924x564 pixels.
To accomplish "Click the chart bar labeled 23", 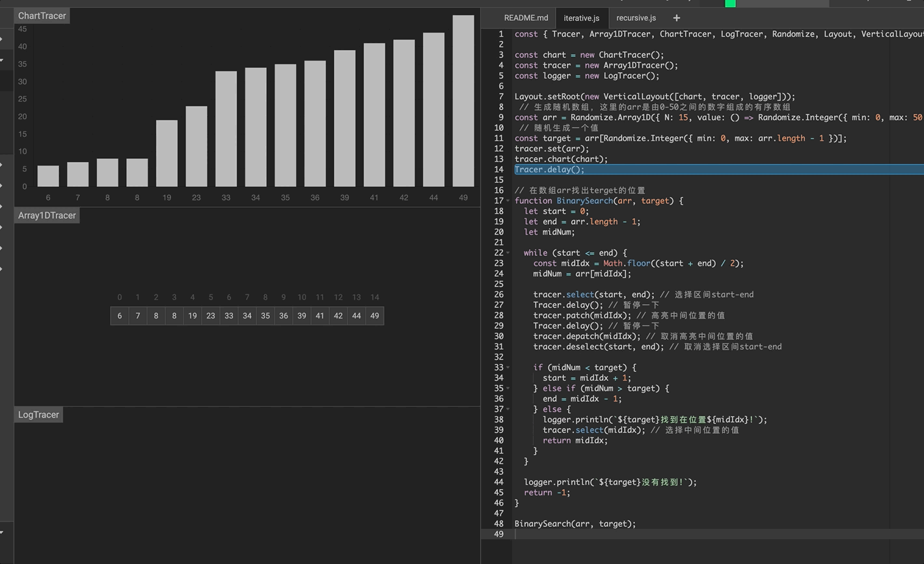I will pos(197,147).
